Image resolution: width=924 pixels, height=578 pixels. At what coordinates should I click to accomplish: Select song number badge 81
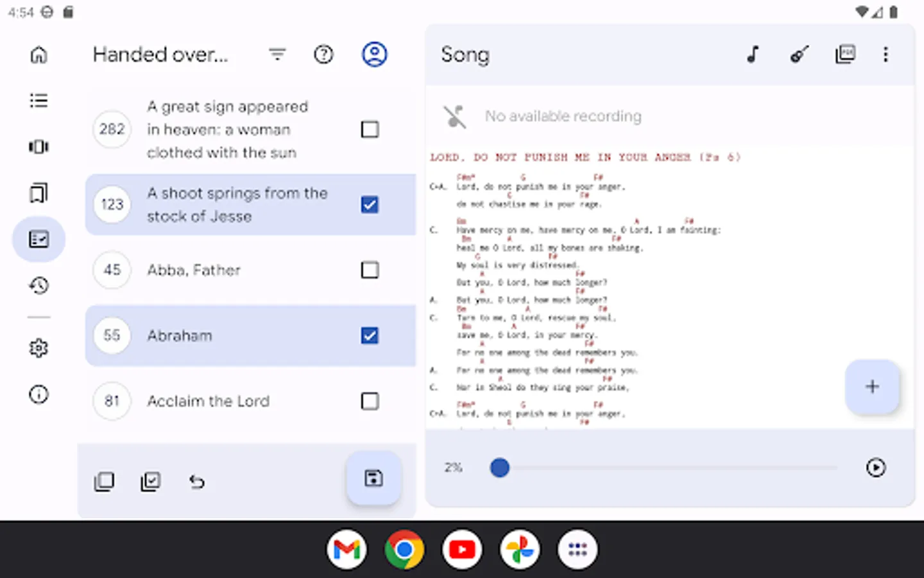[112, 401]
